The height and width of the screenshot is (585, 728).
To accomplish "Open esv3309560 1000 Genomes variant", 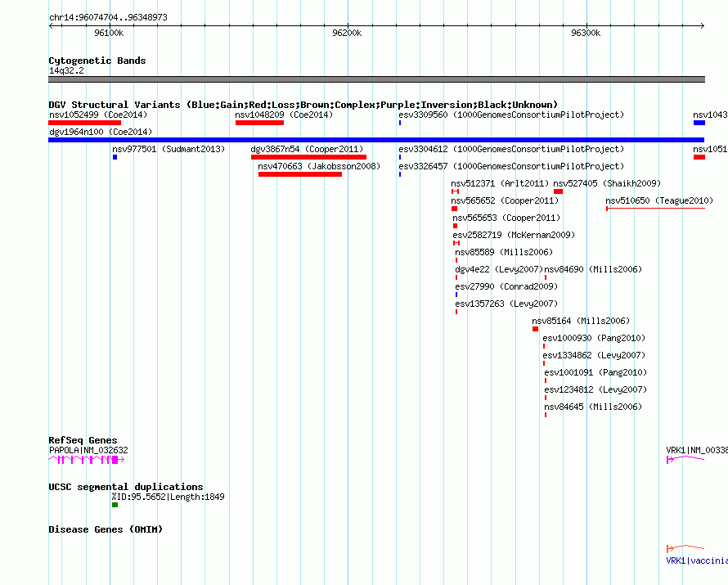I will [511, 115].
